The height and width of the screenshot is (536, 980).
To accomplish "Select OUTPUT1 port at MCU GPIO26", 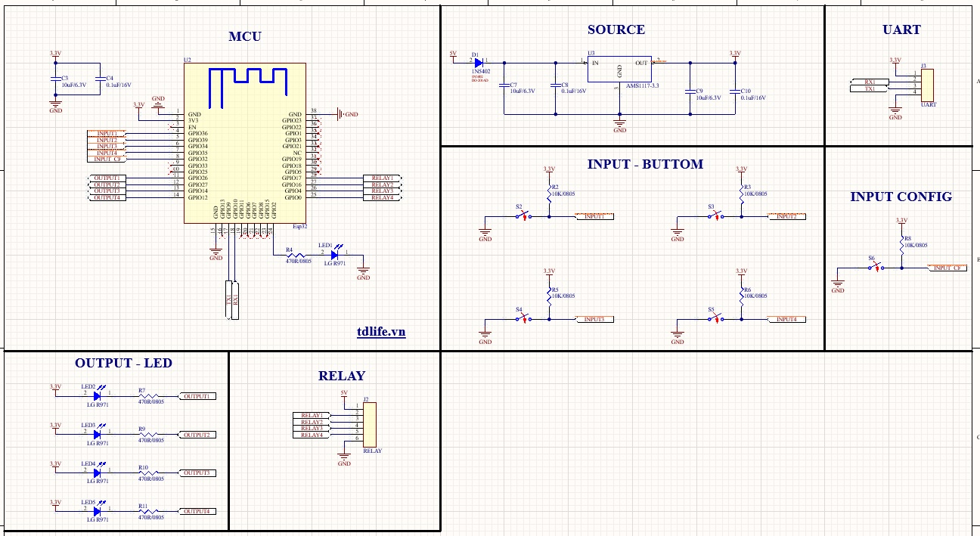I will point(107,178).
